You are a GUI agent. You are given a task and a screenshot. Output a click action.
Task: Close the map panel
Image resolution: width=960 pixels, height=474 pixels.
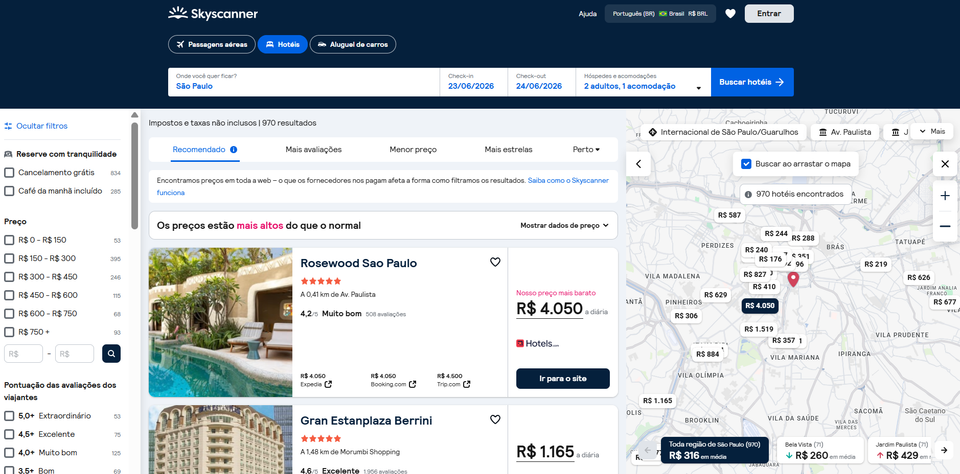945,164
